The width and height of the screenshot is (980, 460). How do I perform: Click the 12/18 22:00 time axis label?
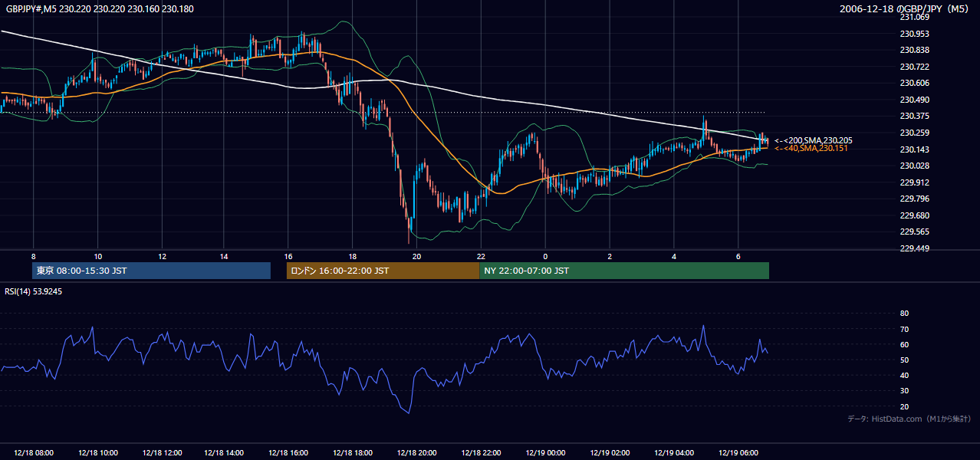coord(481,453)
